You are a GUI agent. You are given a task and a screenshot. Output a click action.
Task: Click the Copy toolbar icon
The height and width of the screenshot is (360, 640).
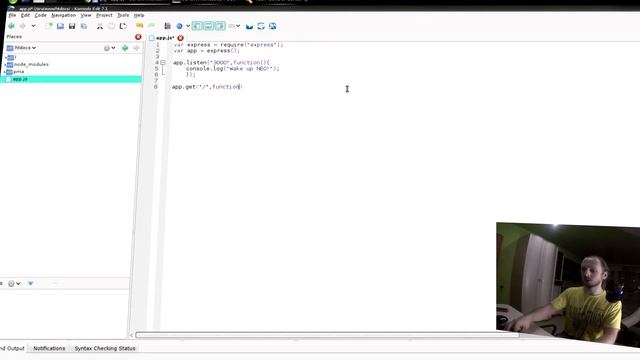point(111,26)
